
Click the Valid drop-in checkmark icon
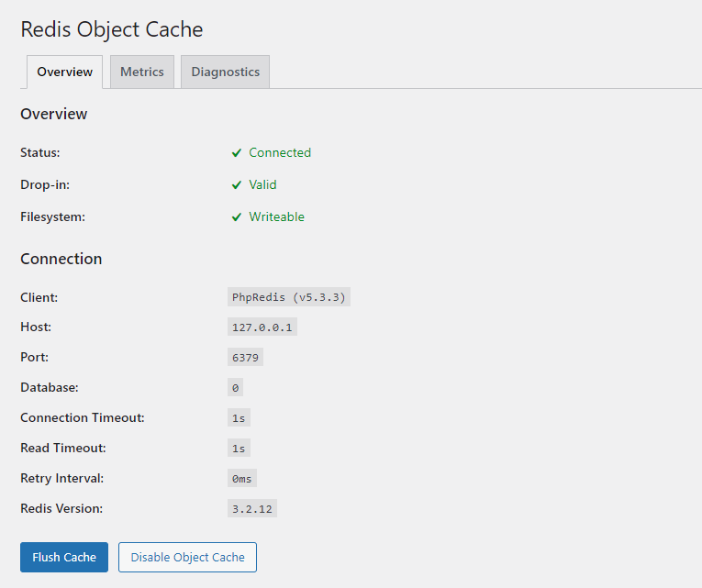pyautogui.click(x=237, y=184)
